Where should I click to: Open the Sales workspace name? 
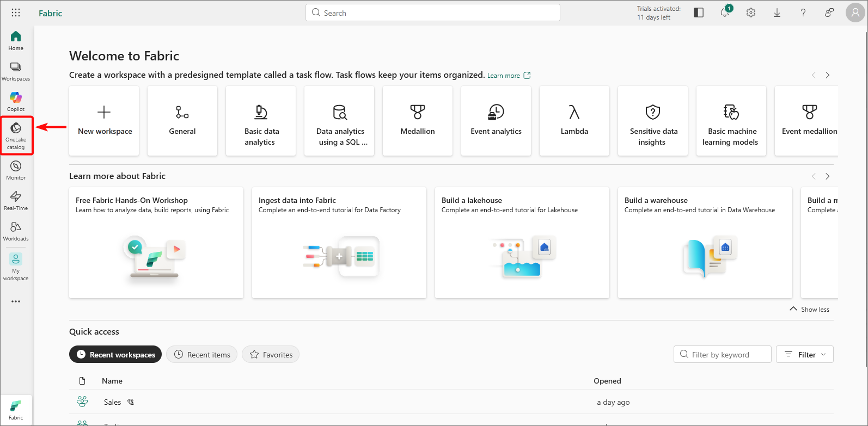112,402
